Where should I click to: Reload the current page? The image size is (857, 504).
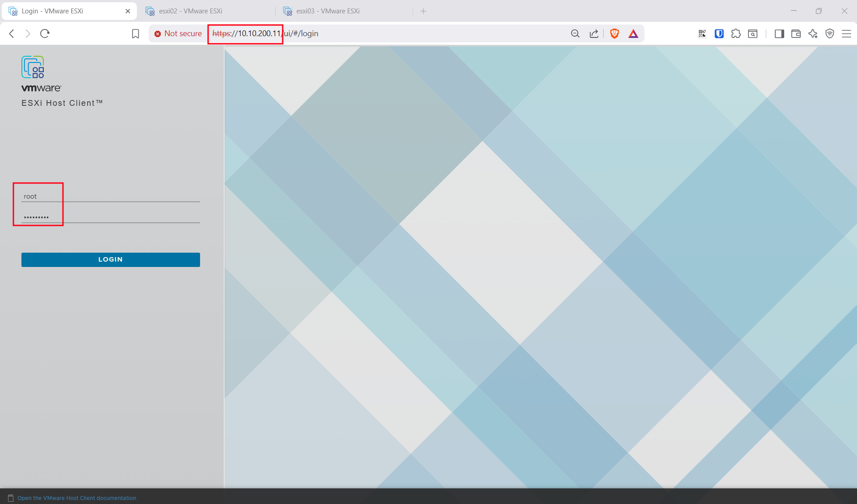(45, 33)
